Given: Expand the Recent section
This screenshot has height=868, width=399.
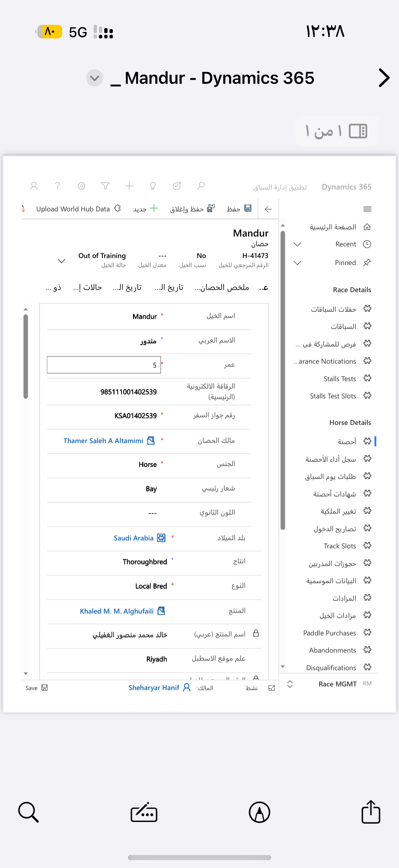Looking at the screenshot, I should point(297,244).
